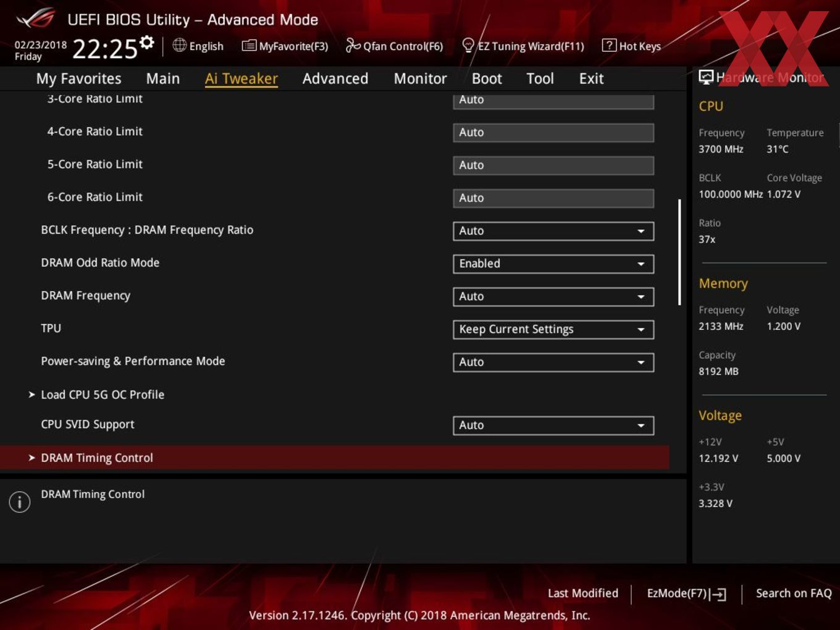Click the MyFavorite list icon
The width and height of the screenshot is (840, 630).
pyautogui.click(x=249, y=46)
